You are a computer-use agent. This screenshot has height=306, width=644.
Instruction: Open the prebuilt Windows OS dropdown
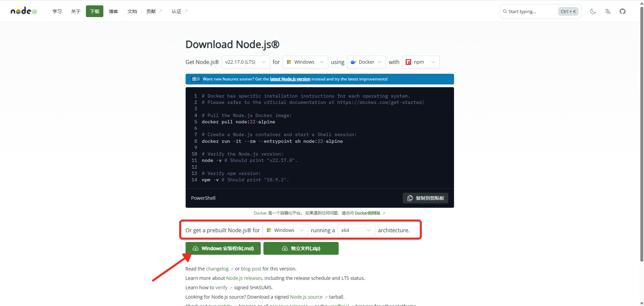[x=285, y=230]
